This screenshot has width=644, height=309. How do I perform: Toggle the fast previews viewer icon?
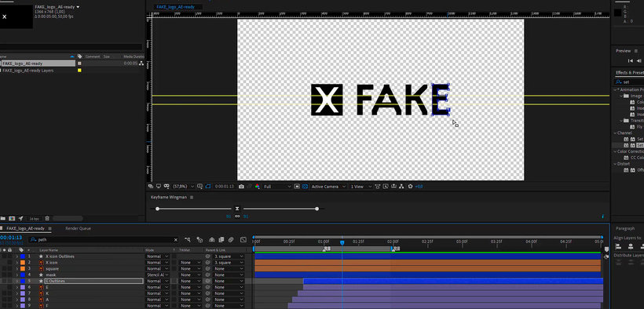[x=386, y=187]
